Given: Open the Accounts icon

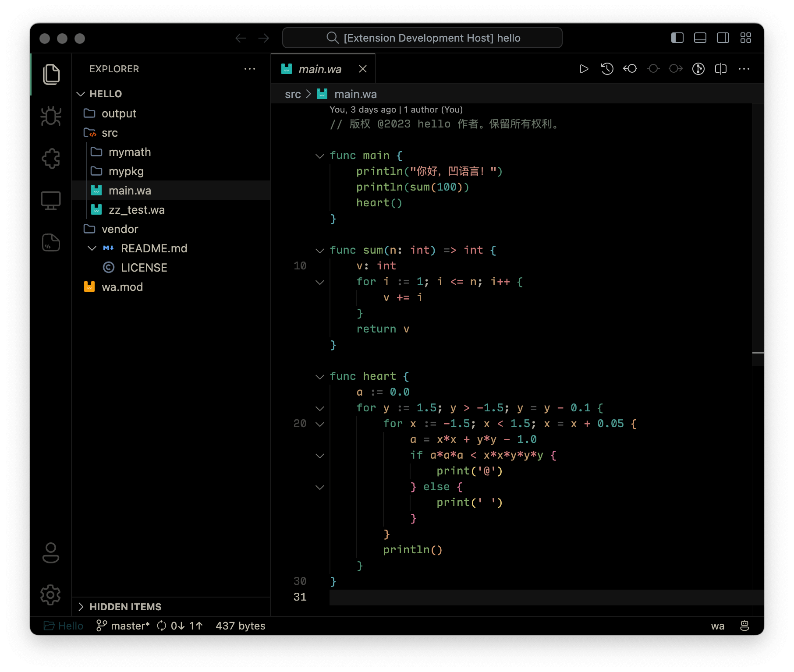Looking at the screenshot, I should [x=51, y=553].
